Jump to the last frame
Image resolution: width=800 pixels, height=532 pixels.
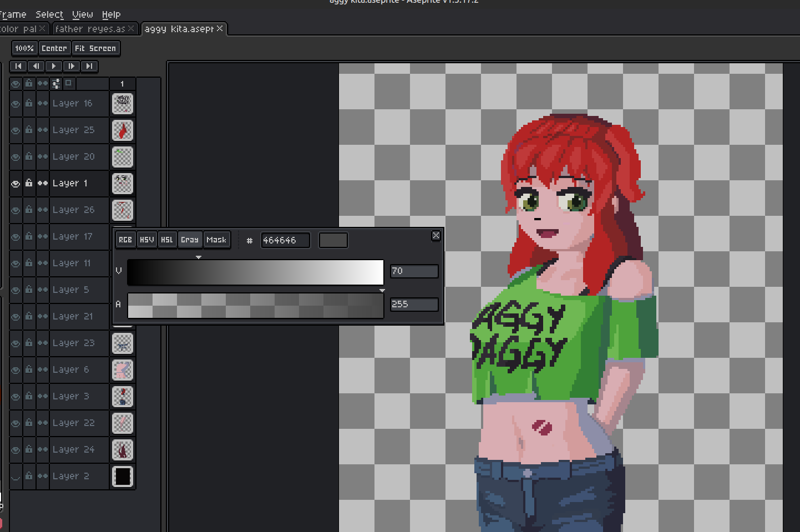89,66
